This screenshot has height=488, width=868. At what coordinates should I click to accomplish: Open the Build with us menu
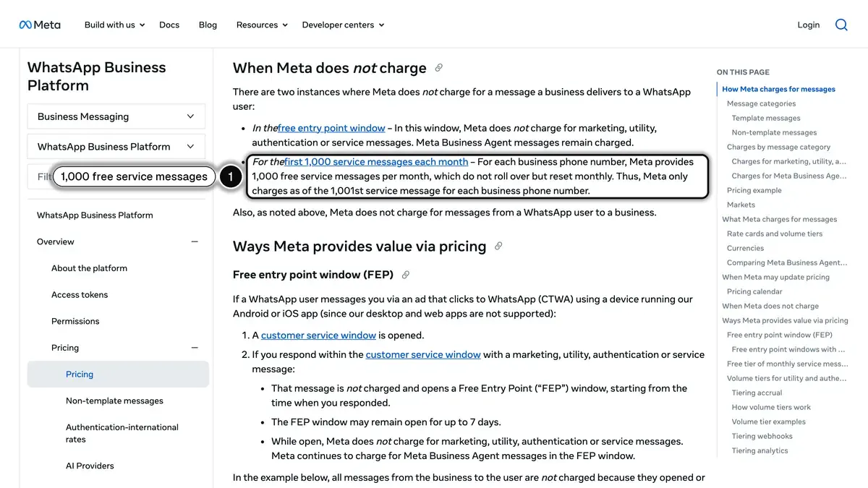[x=115, y=25]
